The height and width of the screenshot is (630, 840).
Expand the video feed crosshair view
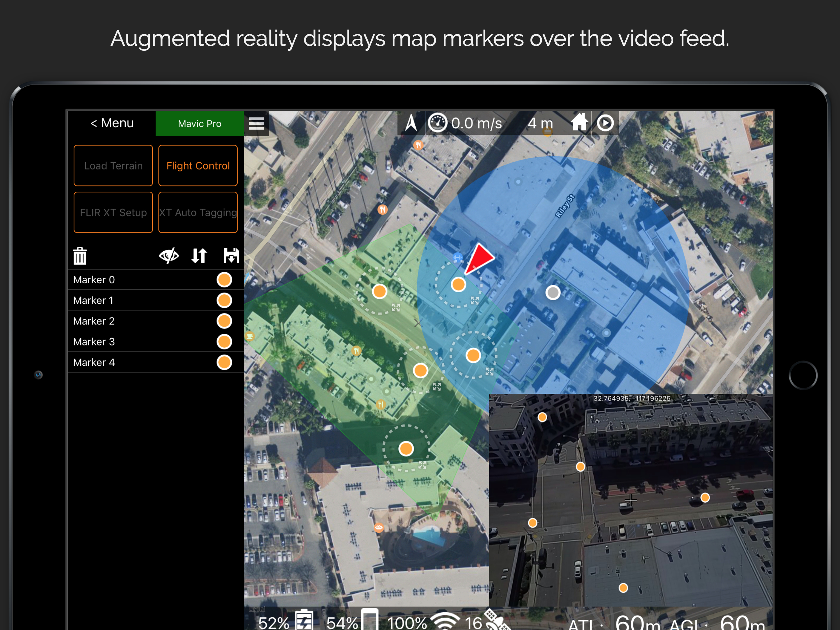[630, 500]
